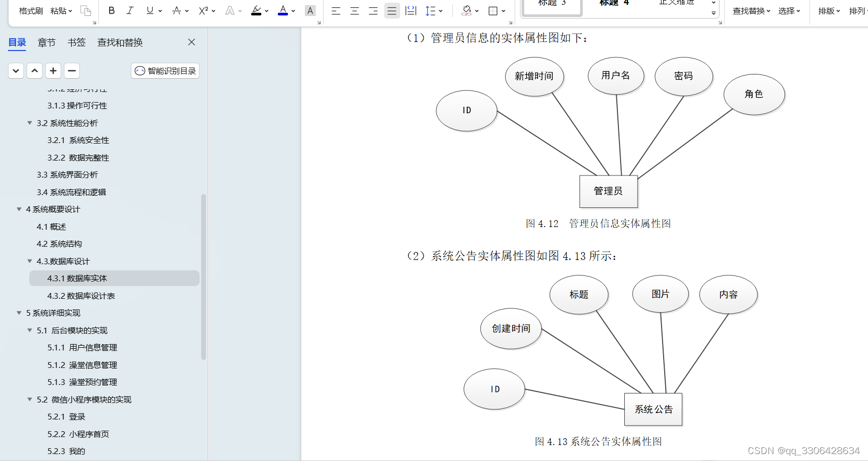Screen dimensions: 868x461
Task: Apply distributed alignment
Action: (411, 11)
